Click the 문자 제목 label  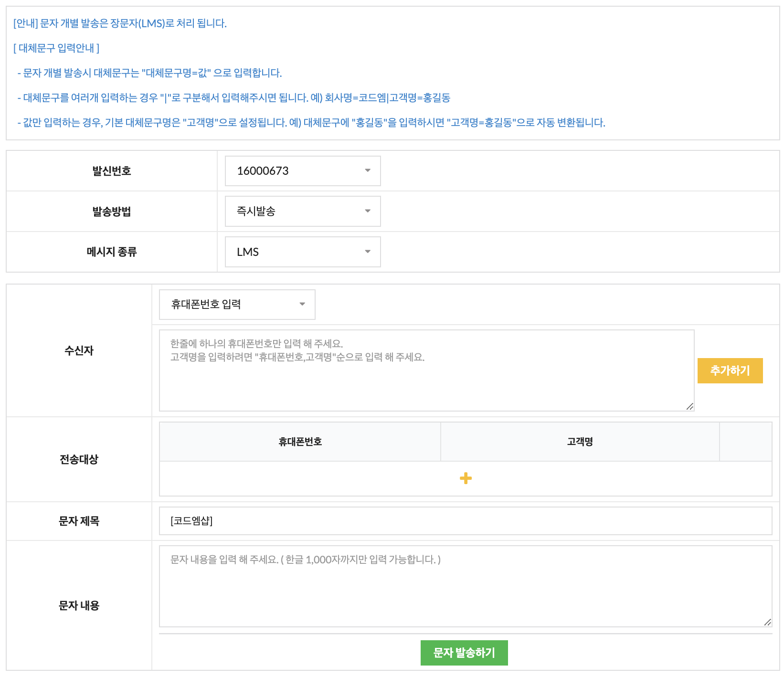79,521
